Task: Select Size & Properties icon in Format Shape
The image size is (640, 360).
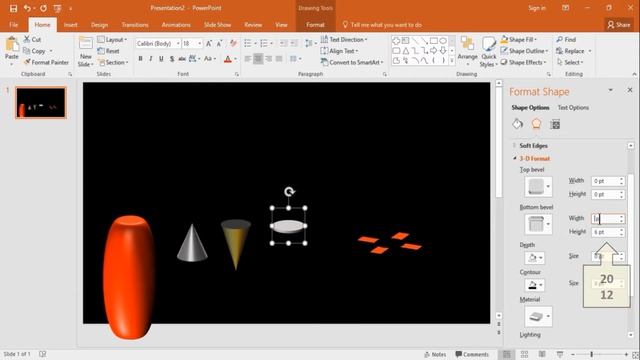Action: (x=555, y=124)
